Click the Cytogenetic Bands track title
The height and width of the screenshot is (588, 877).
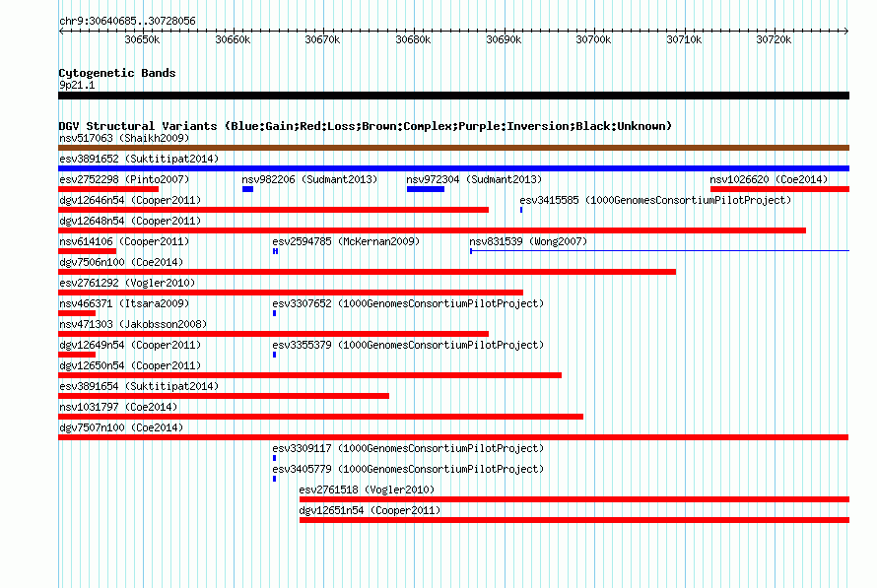click(117, 73)
